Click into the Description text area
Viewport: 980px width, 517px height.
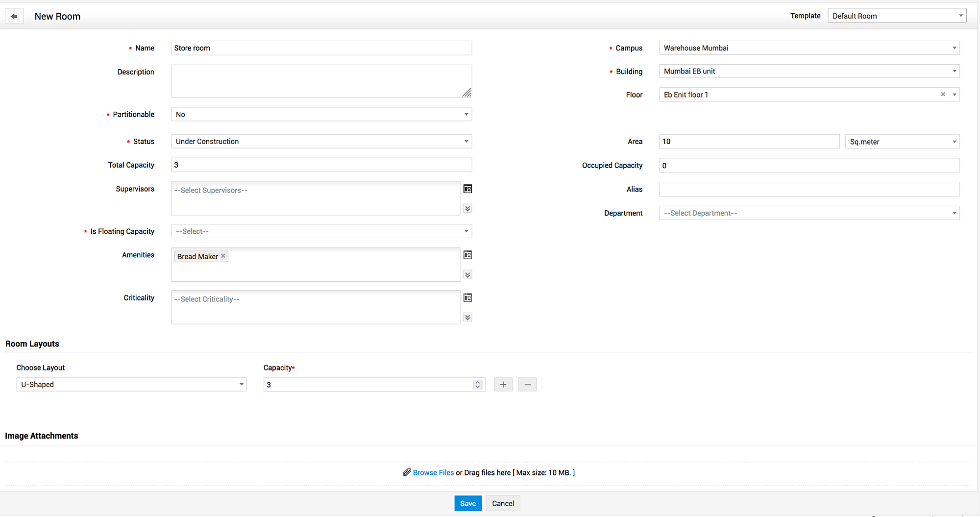(321, 81)
